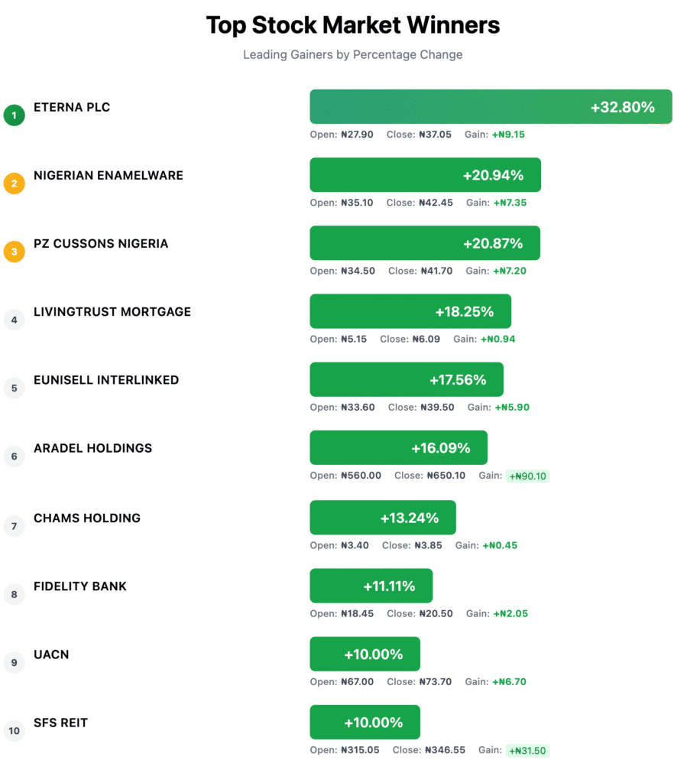
Task: Click the UACN +10.00% bar
Action: (x=365, y=654)
